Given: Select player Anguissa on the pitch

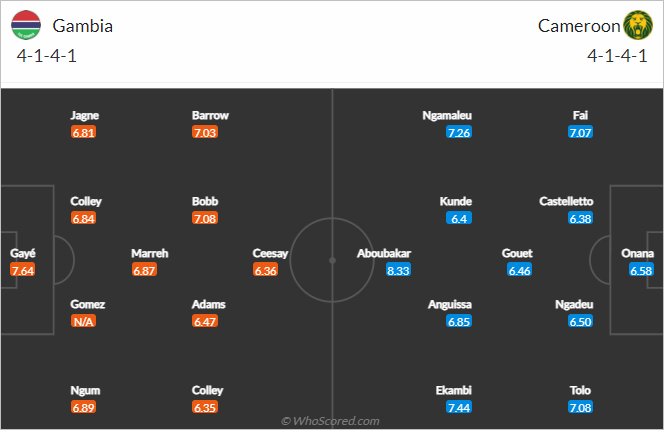Looking at the screenshot, I should pos(450,304).
